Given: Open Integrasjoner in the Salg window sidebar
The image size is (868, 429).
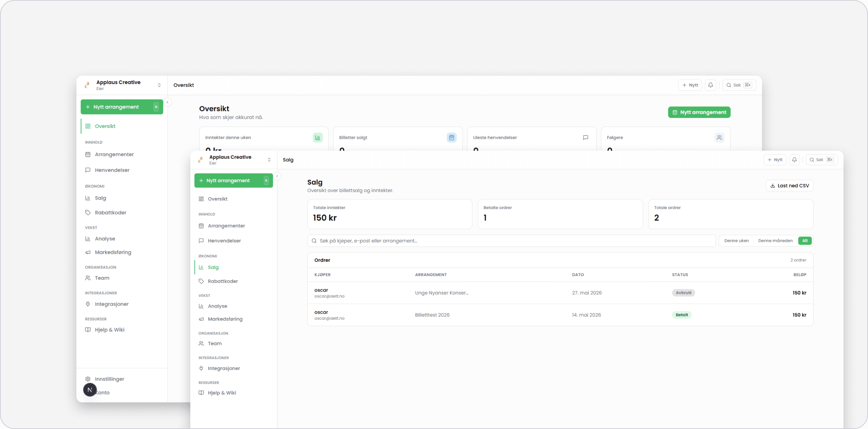Looking at the screenshot, I should (x=234, y=368).
